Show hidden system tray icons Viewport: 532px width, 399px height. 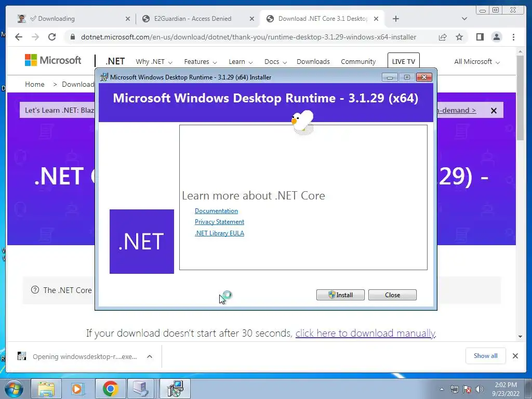click(442, 389)
